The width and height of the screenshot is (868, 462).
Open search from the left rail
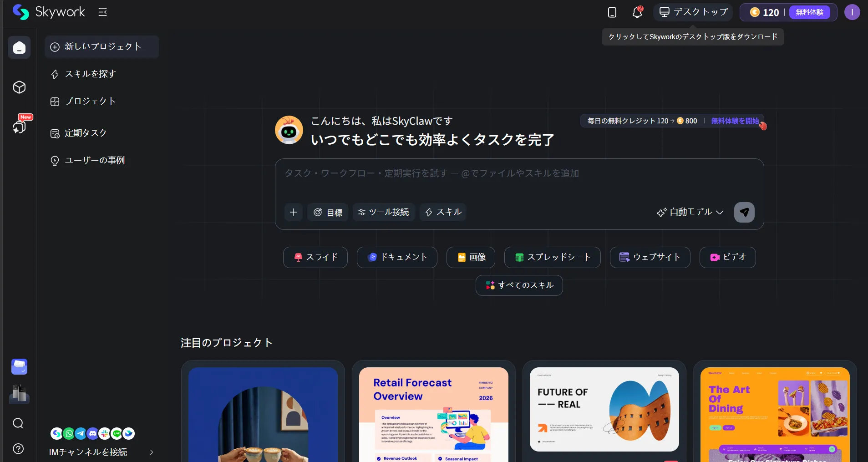[18, 423]
